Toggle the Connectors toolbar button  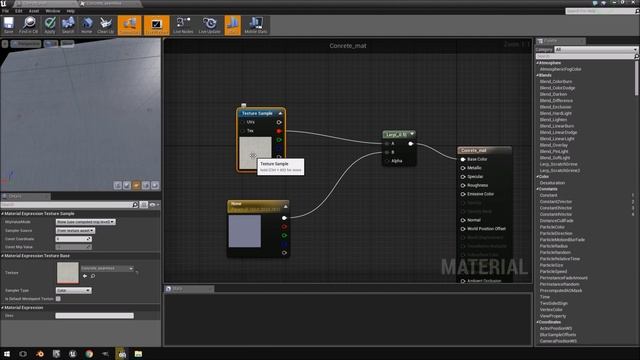(x=129, y=25)
